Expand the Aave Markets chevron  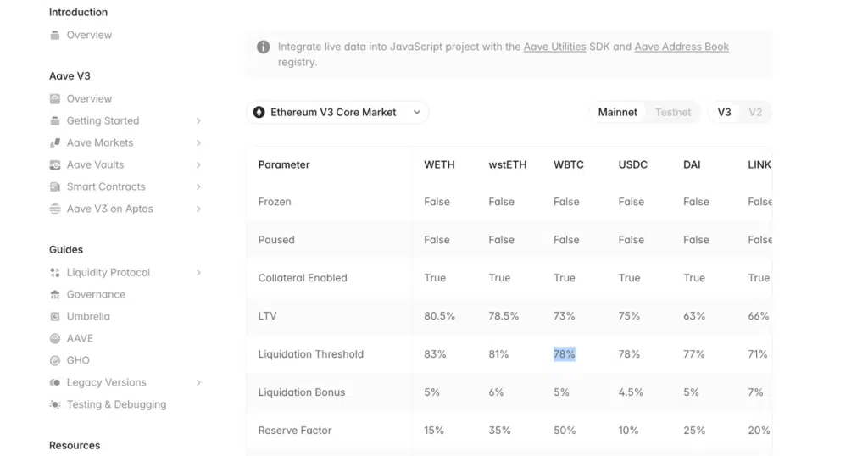(198, 142)
